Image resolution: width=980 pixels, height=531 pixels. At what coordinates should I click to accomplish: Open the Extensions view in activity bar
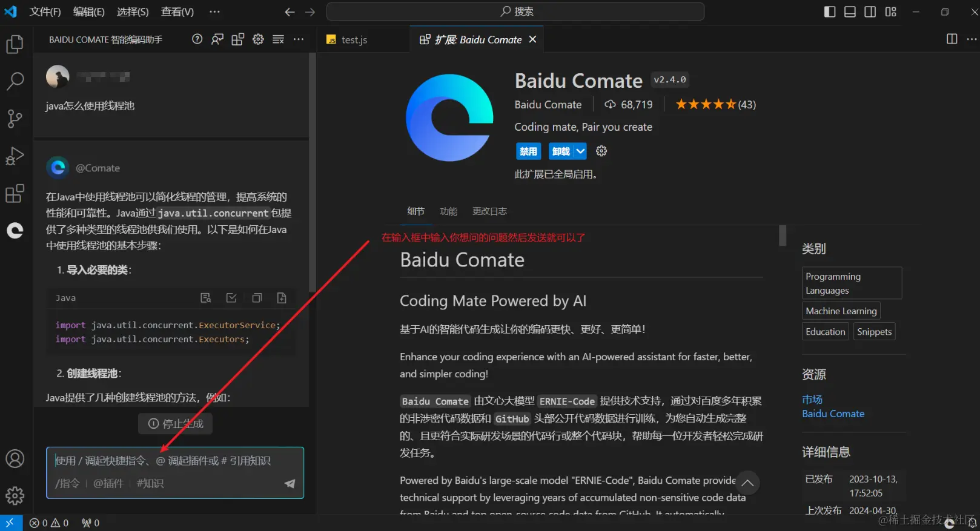[x=15, y=194]
